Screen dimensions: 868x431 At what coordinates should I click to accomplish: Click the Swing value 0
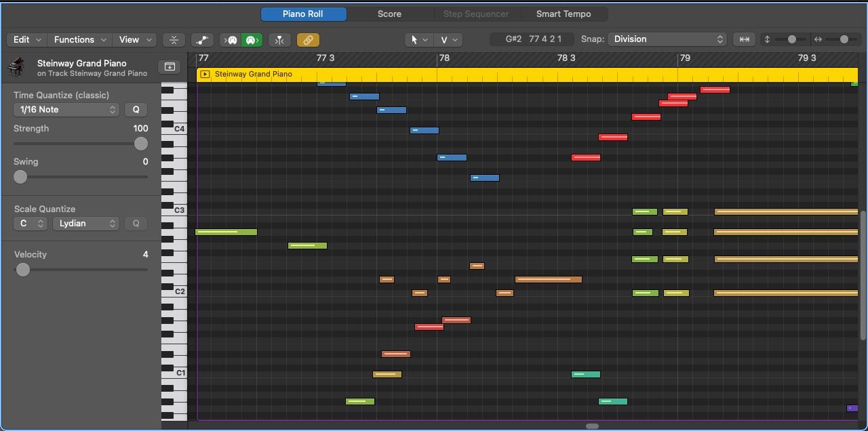[x=145, y=161]
